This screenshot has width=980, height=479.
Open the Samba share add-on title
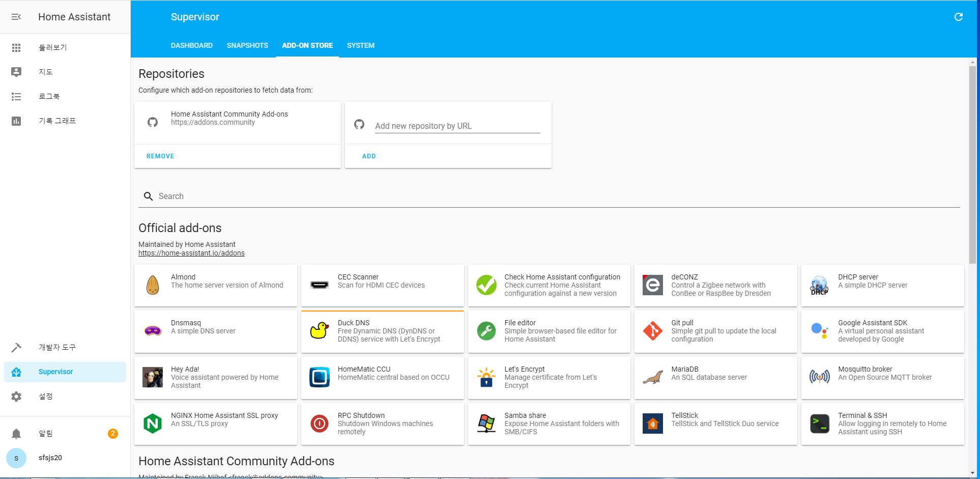[x=525, y=415]
